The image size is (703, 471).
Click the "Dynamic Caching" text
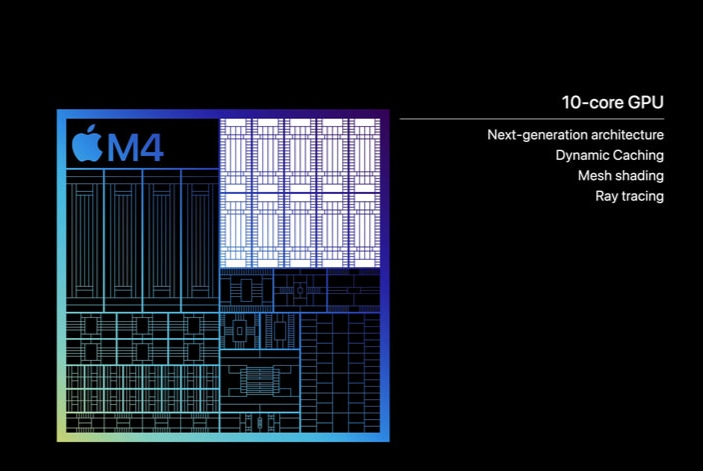click(609, 156)
